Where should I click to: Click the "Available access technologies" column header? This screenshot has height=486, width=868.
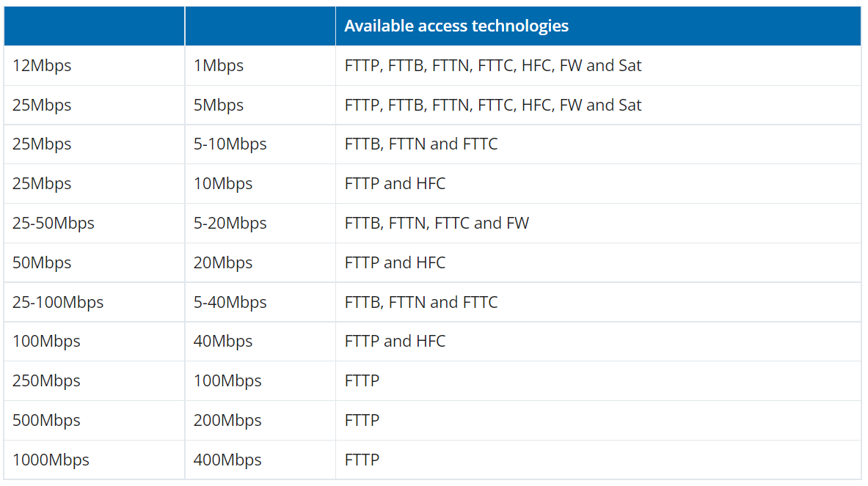pyautogui.click(x=456, y=26)
